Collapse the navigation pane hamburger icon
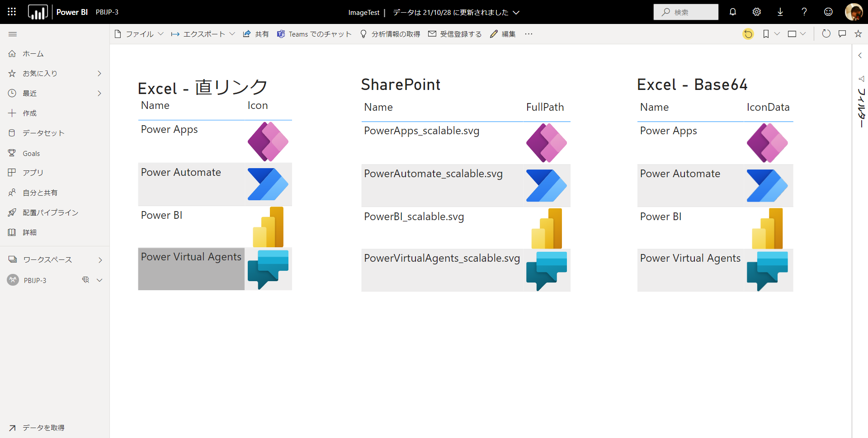868x438 pixels. (13, 34)
